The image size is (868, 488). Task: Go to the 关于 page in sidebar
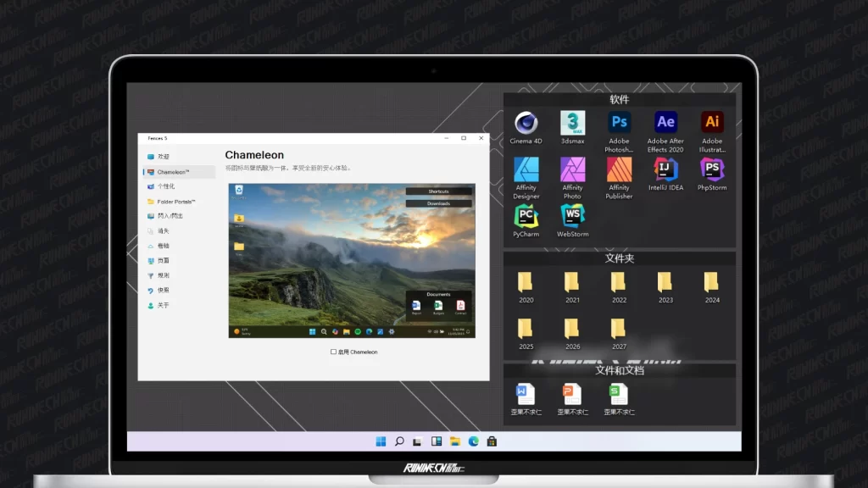coord(163,305)
